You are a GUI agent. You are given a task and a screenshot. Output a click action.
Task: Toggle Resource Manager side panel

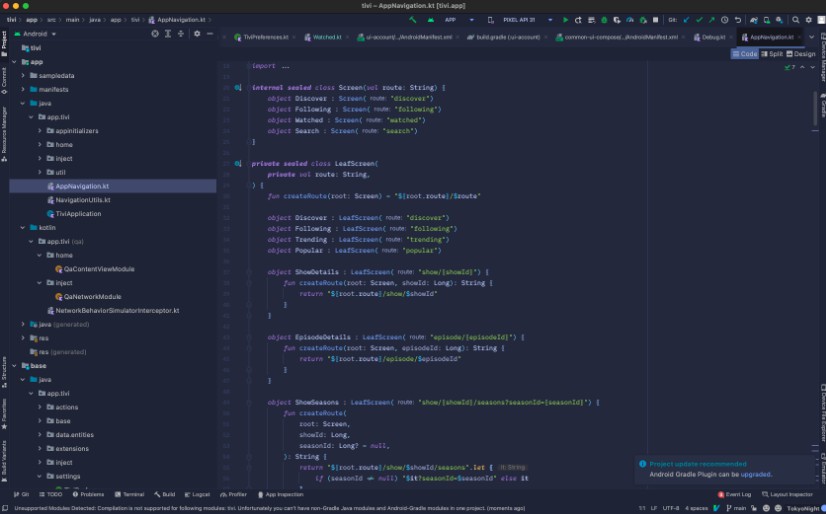[4, 134]
